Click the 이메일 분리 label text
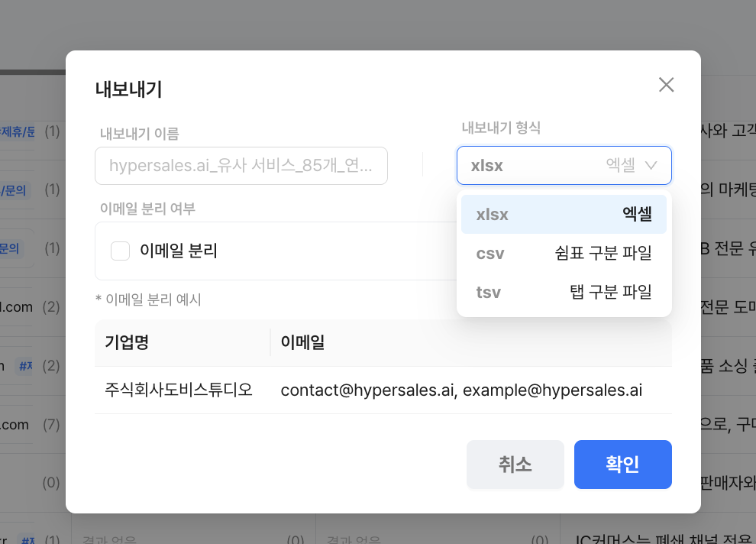The height and width of the screenshot is (544, 756). coord(179,251)
